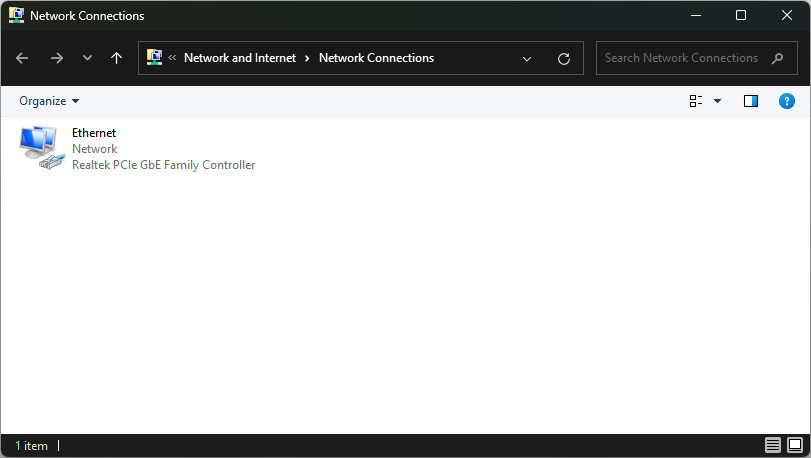Viewport: 811px width, 458px height.
Task: Go up one folder level
Action: tap(116, 58)
